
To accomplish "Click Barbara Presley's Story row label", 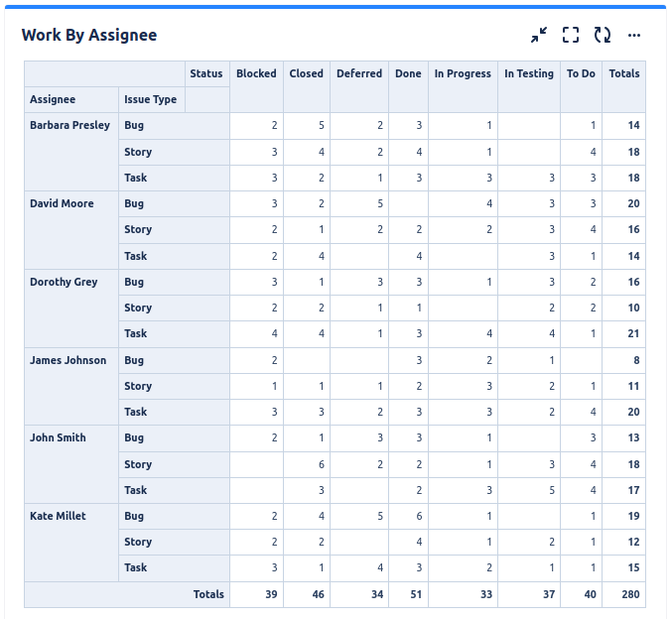I will tap(174, 152).
